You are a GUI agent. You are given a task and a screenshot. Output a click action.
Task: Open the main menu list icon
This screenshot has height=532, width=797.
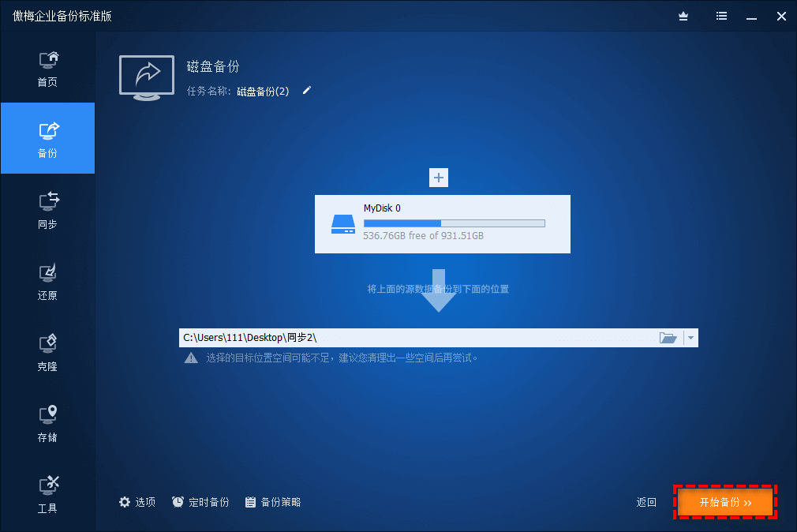point(721,17)
